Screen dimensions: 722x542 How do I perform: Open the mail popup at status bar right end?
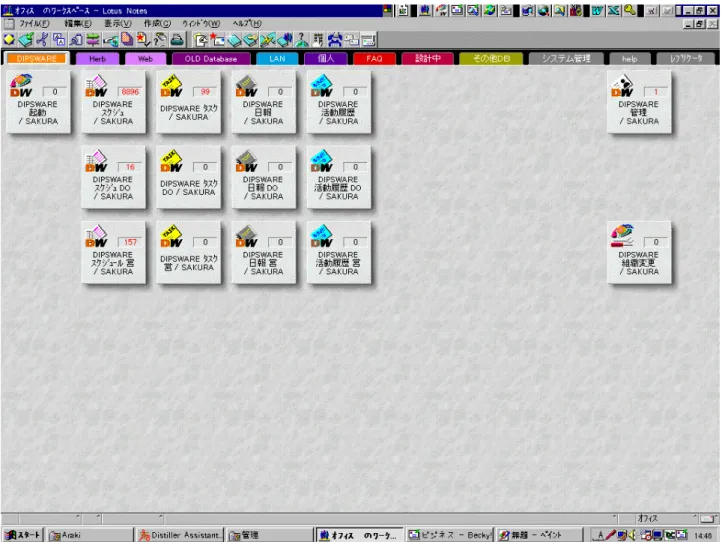(x=709, y=519)
